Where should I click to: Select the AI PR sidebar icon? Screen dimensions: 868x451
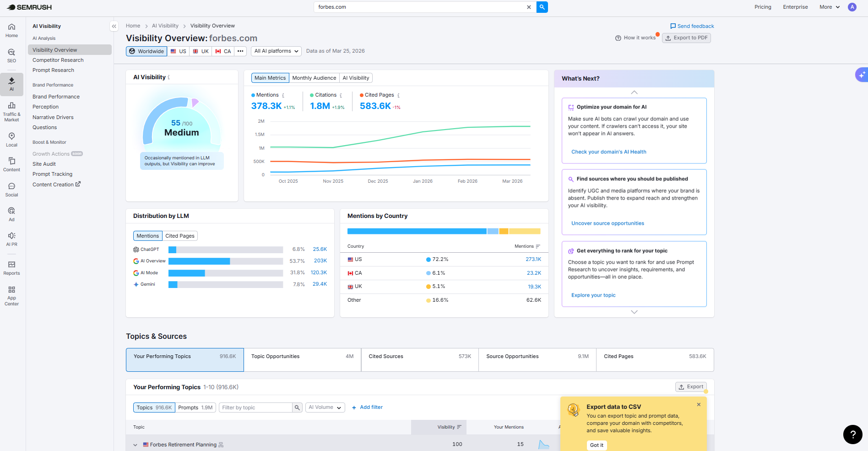pos(11,238)
